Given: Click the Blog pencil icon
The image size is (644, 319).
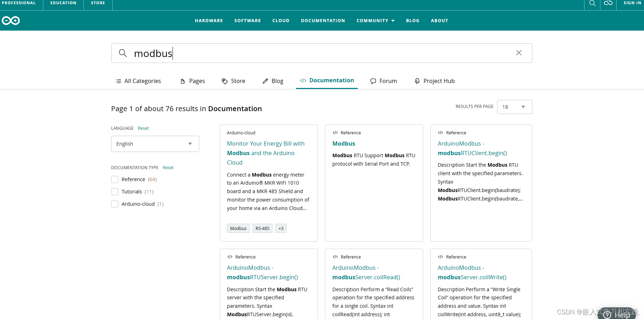Looking at the screenshot, I should click(x=265, y=81).
